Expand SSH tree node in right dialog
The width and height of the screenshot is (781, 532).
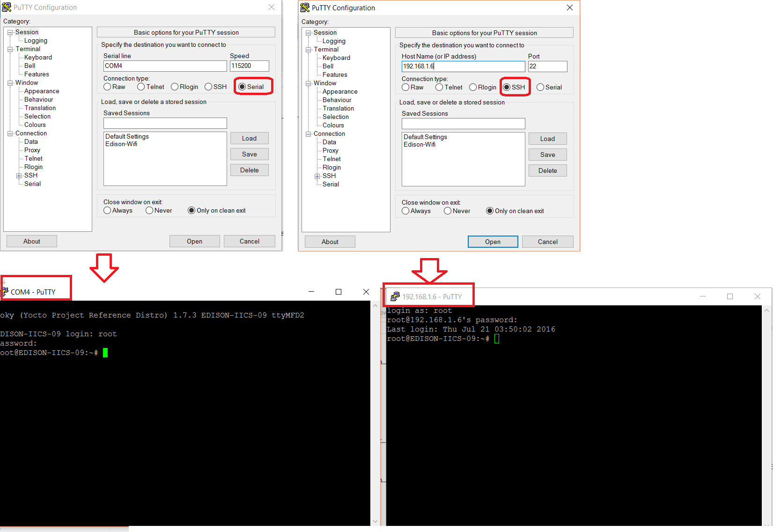coord(317,176)
